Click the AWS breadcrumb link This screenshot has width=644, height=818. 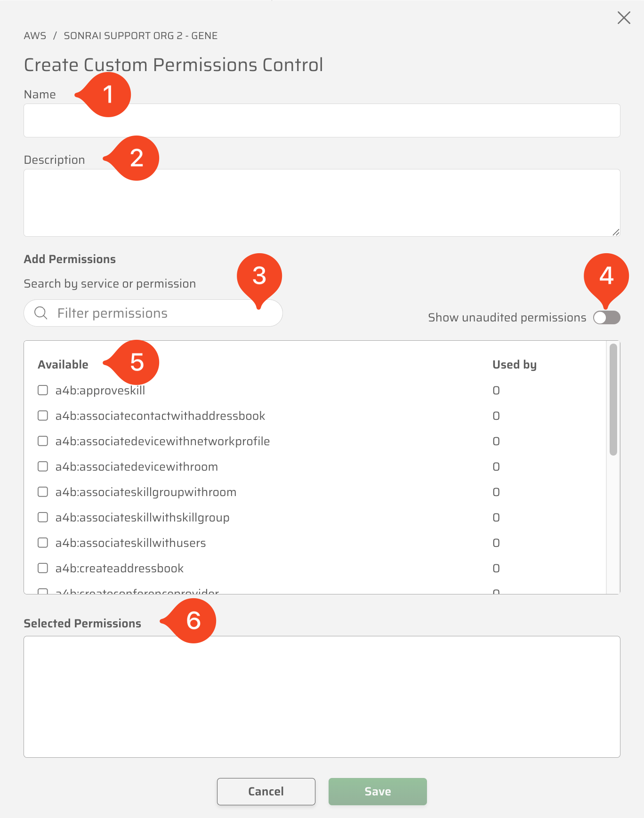point(35,36)
